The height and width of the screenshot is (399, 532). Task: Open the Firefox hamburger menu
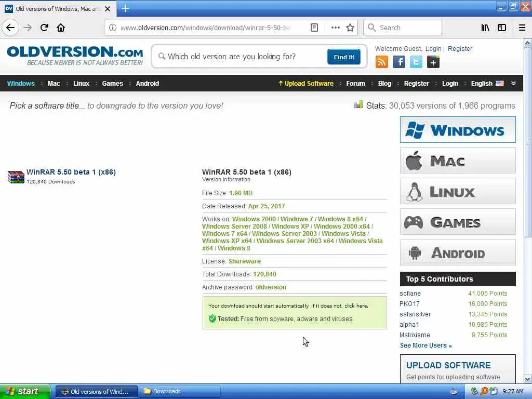pyautogui.click(x=522, y=28)
